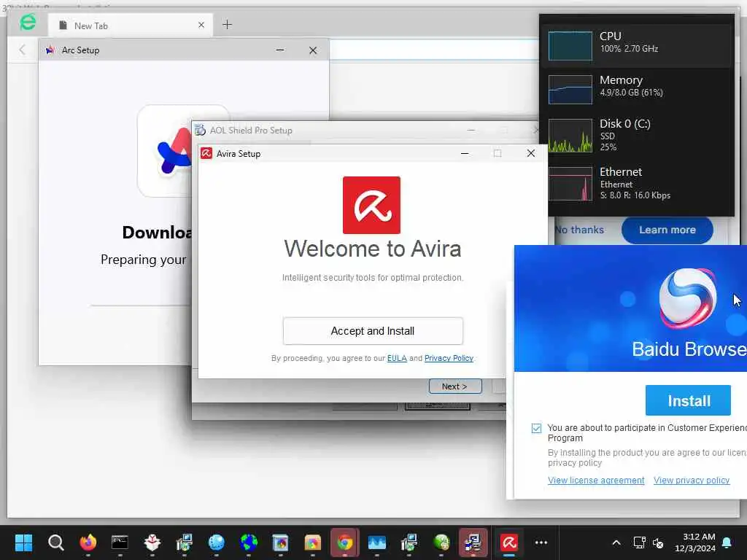747x560 pixels.
Task: Click the Install button for Baidu Browser
Action: (x=688, y=400)
